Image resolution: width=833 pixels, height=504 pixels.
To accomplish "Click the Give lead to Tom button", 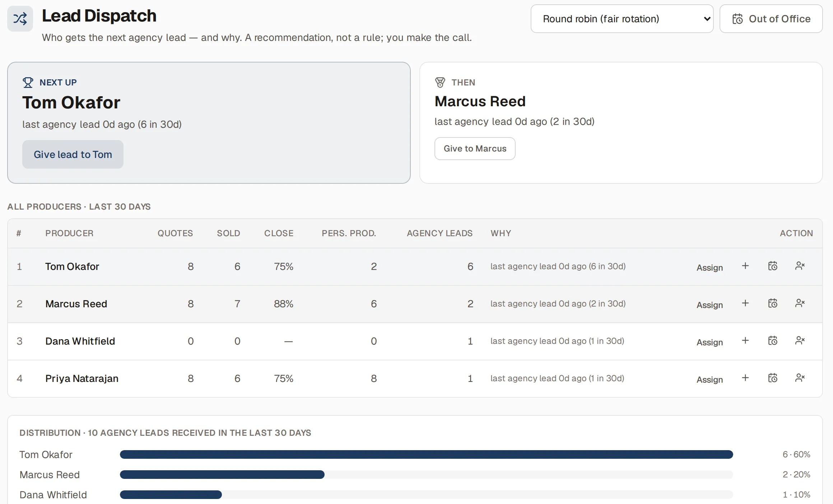I will 73,154.
